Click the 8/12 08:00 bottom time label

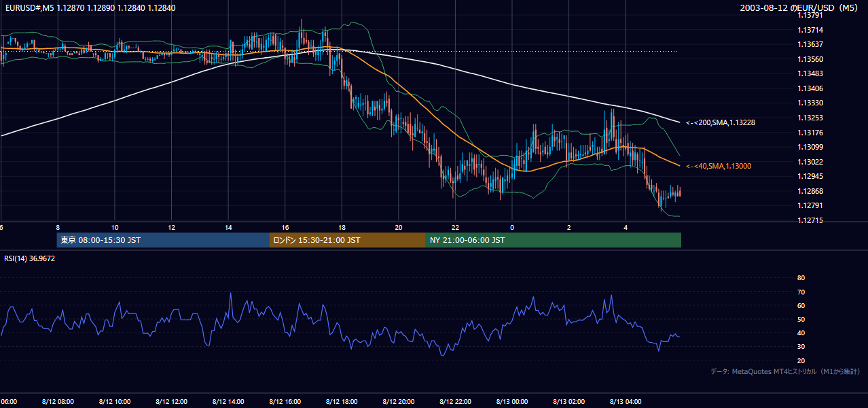coord(58,401)
